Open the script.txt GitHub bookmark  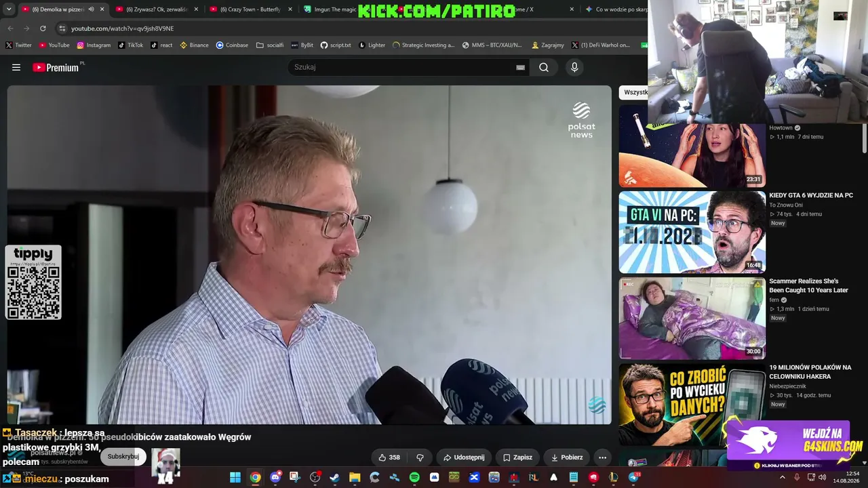tap(336, 45)
